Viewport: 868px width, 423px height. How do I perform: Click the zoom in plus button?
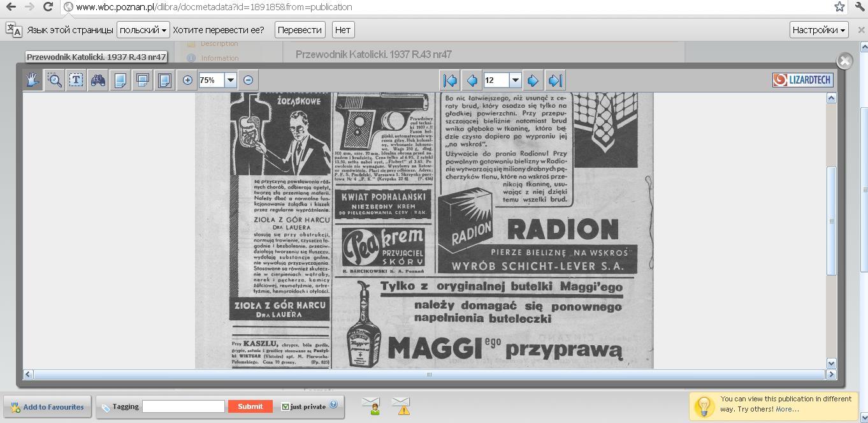pyautogui.click(x=187, y=80)
